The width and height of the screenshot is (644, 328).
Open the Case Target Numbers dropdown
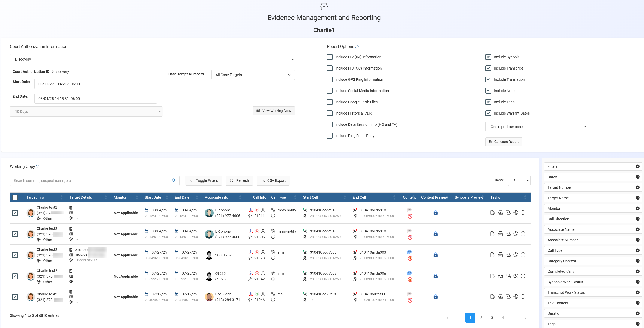(x=253, y=75)
